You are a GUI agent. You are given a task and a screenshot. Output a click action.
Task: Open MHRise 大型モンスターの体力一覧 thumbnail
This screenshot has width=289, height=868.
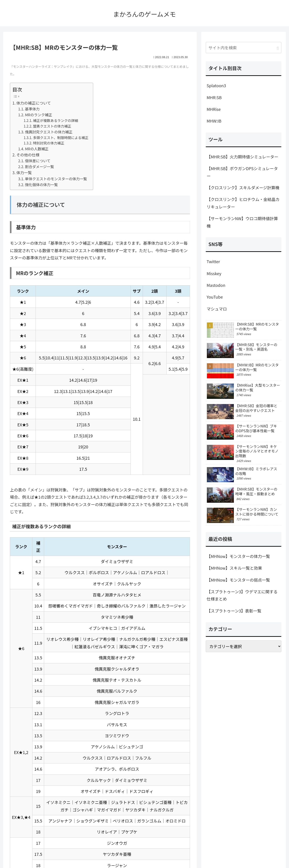pyautogui.click(x=220, y=391)
